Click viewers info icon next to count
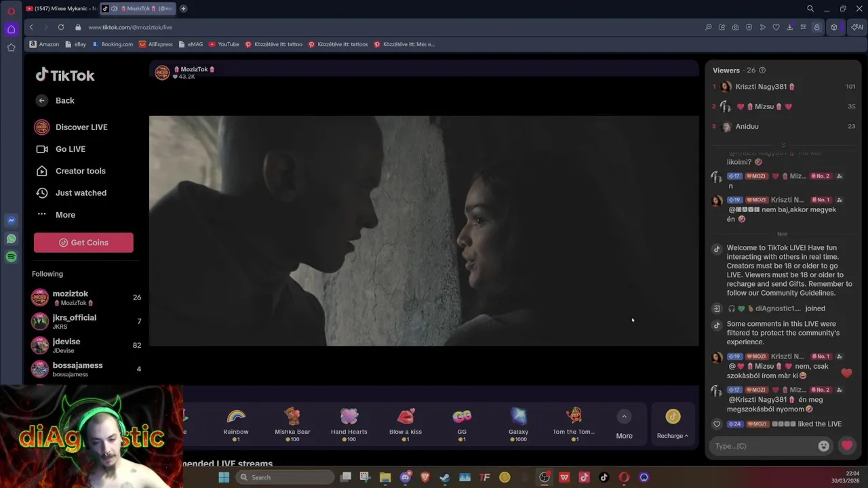The height and width of the screenshot is (488, 868). (762, 70)
